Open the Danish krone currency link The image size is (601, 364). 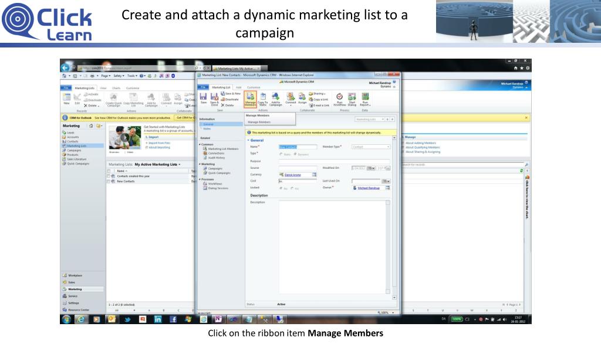(x=292, y=175)
